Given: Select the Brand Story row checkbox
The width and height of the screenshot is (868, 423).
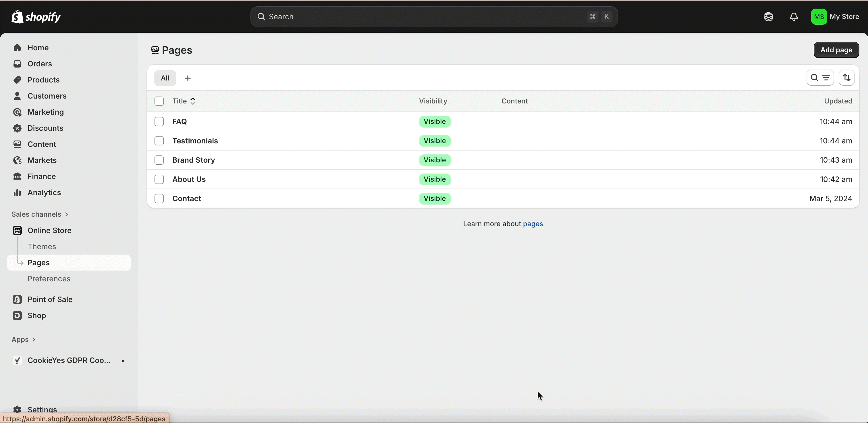Looking at the screenshot, I should pyautogui.click(x=159, y=160).
